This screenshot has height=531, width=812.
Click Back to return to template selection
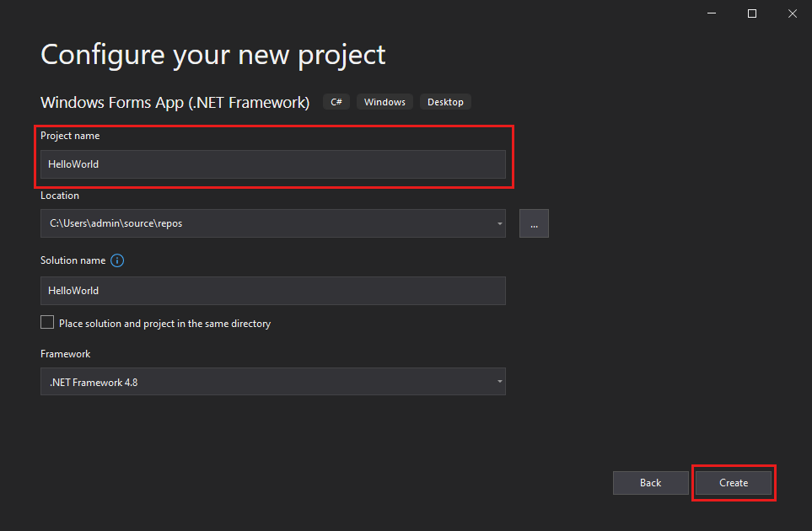(650, 482)
